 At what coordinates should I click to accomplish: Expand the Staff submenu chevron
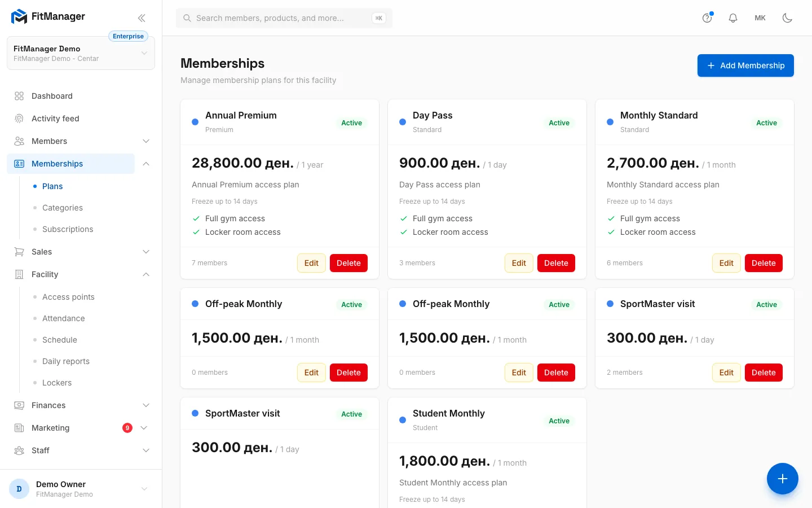146,450
